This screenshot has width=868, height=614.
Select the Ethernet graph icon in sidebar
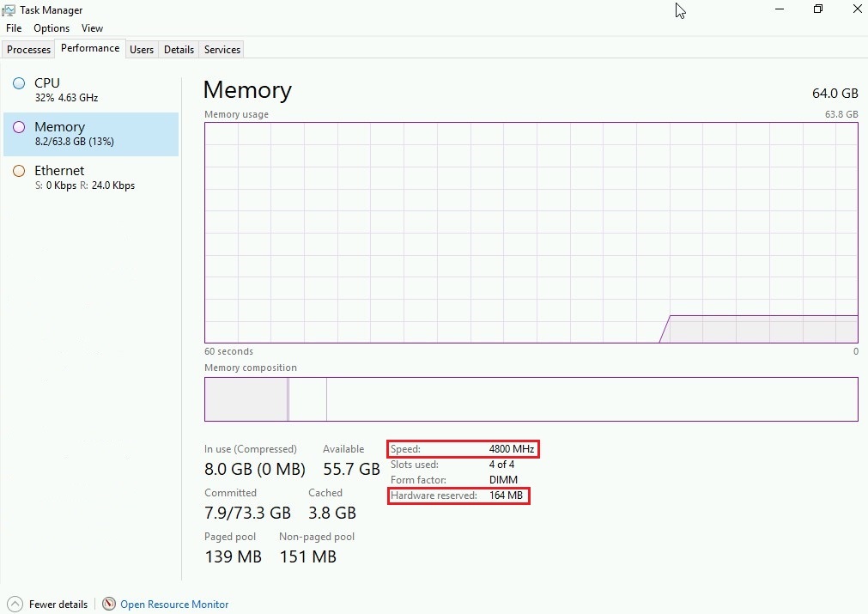pyautogui.click(x=19, y=171)
